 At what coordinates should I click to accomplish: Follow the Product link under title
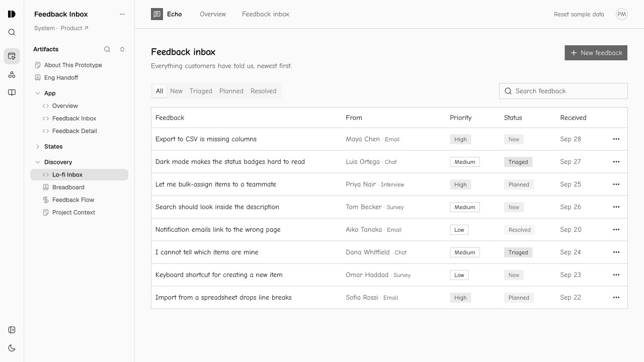click(x=74, y=28)
